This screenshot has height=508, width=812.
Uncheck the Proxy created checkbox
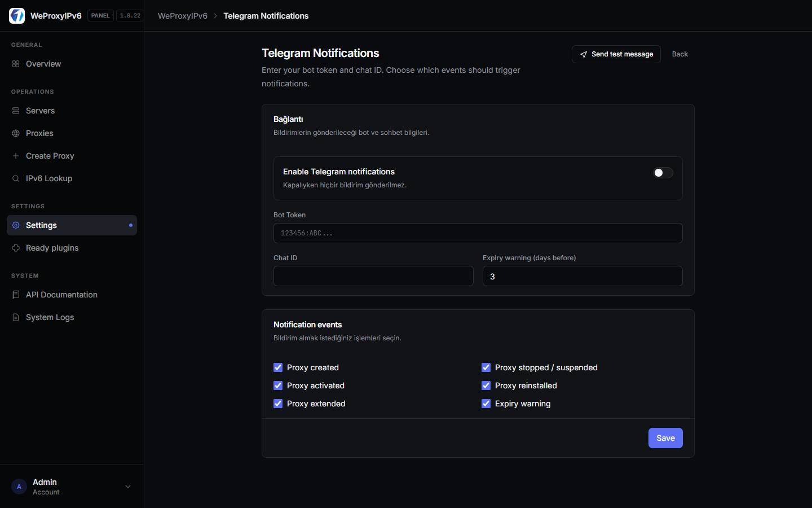click(278, 367)
